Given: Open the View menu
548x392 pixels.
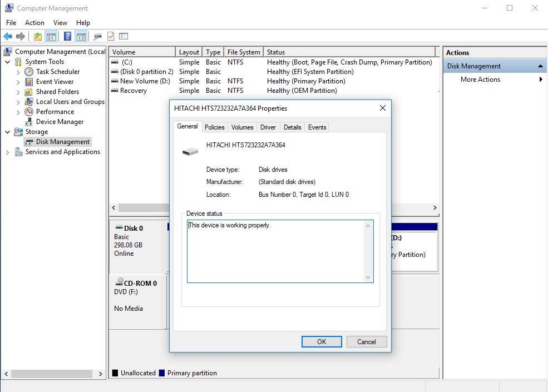Looking at the screenshot, I should click(60, 23).
